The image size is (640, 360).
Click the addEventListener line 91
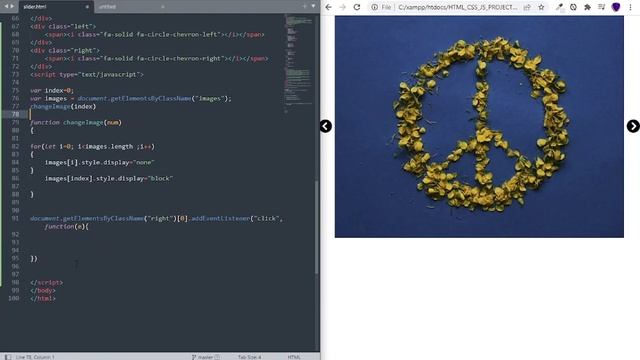[x=156, y=218]
